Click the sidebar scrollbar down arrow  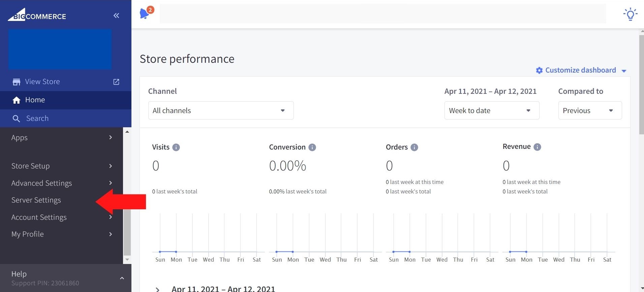127,260
